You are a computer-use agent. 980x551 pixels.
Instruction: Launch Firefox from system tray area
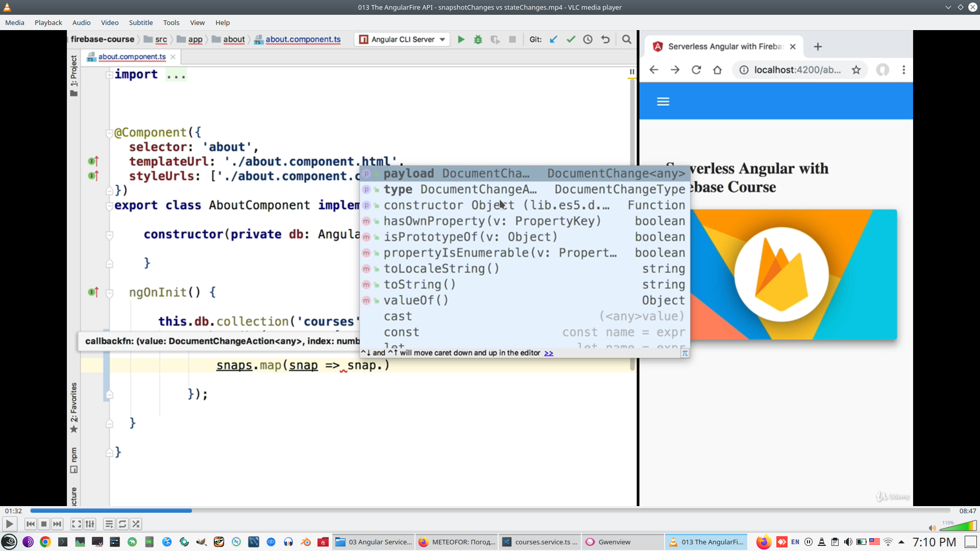click(763, 542)
